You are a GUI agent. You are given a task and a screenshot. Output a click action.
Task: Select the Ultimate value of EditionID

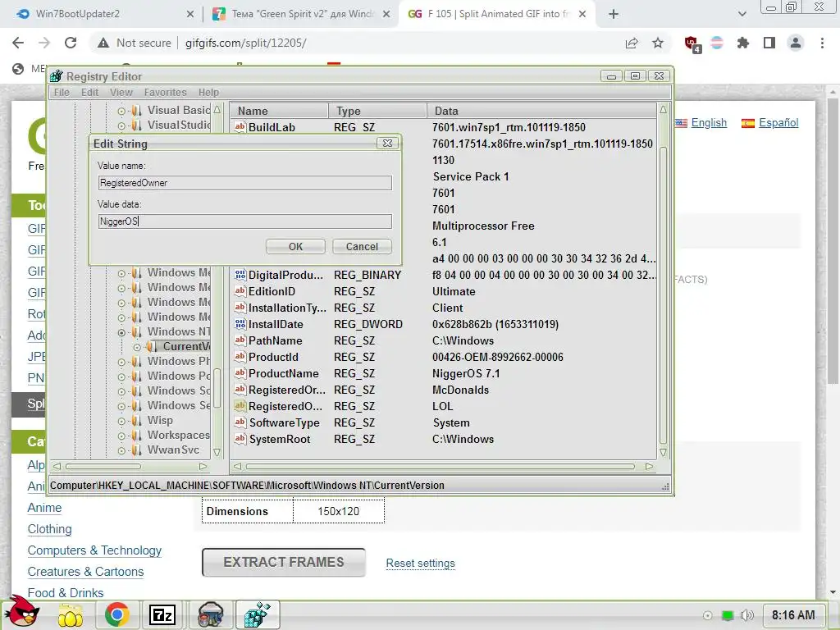(x=454, y=291)
